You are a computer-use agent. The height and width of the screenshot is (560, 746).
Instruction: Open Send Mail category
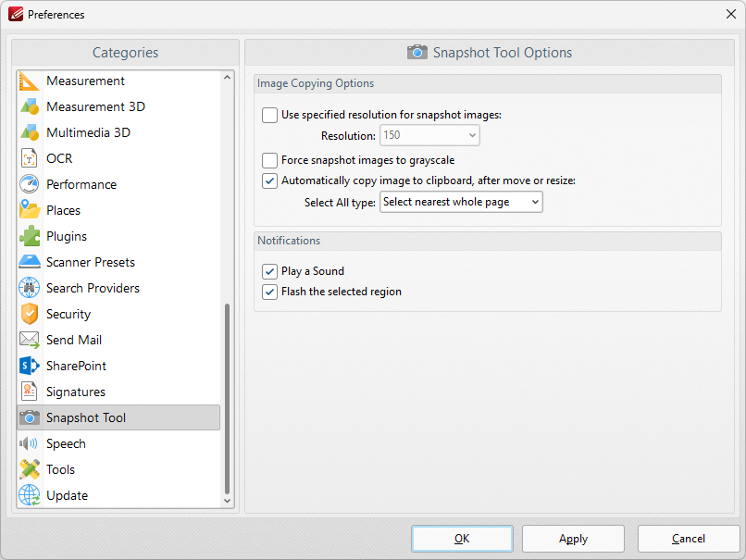(118, 341)
